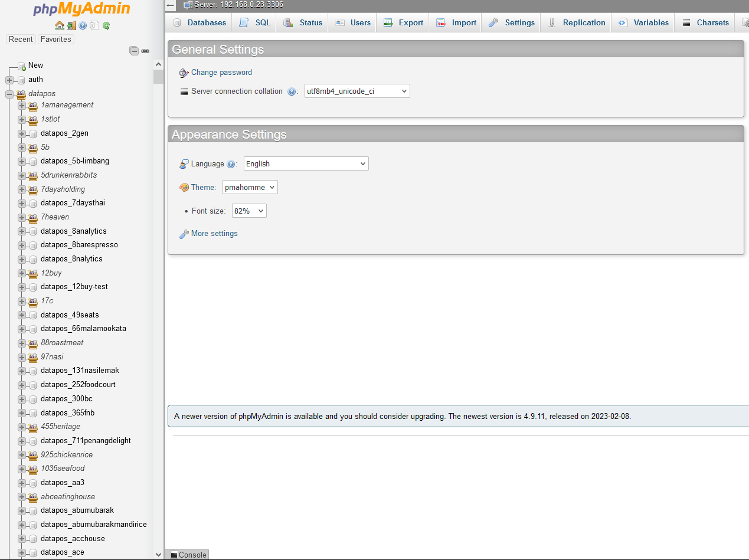Screen dimensions: 749x560
Task: Open the Theme dropdown showing pmahomme
Action: [250, 188]
